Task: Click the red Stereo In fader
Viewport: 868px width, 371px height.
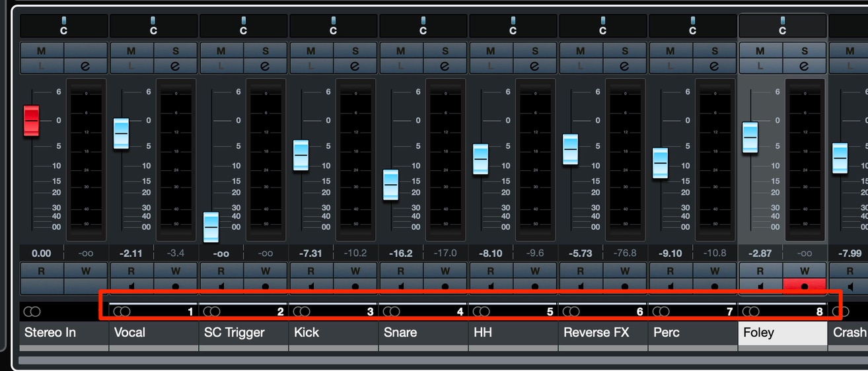Action: point(32,121)
